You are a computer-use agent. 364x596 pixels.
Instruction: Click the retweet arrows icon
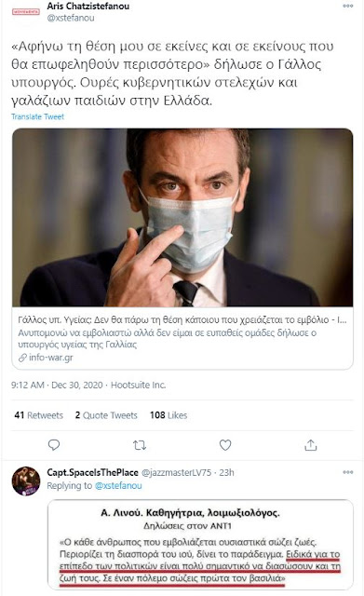click(x=139, y=445)
